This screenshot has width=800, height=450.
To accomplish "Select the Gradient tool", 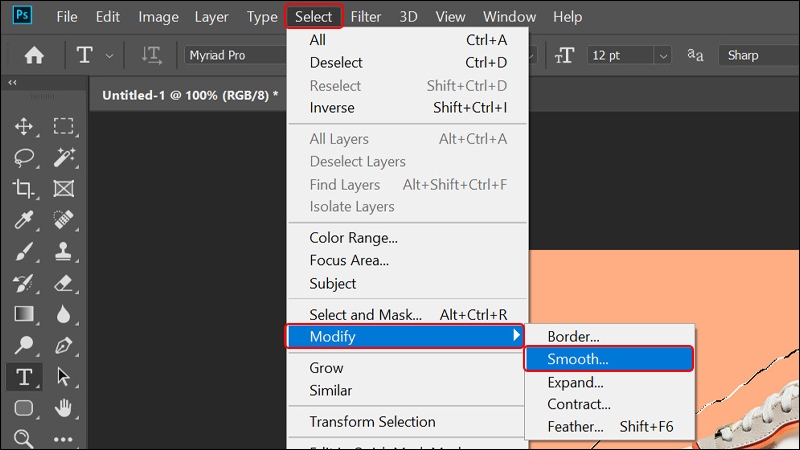I will 23,314.
